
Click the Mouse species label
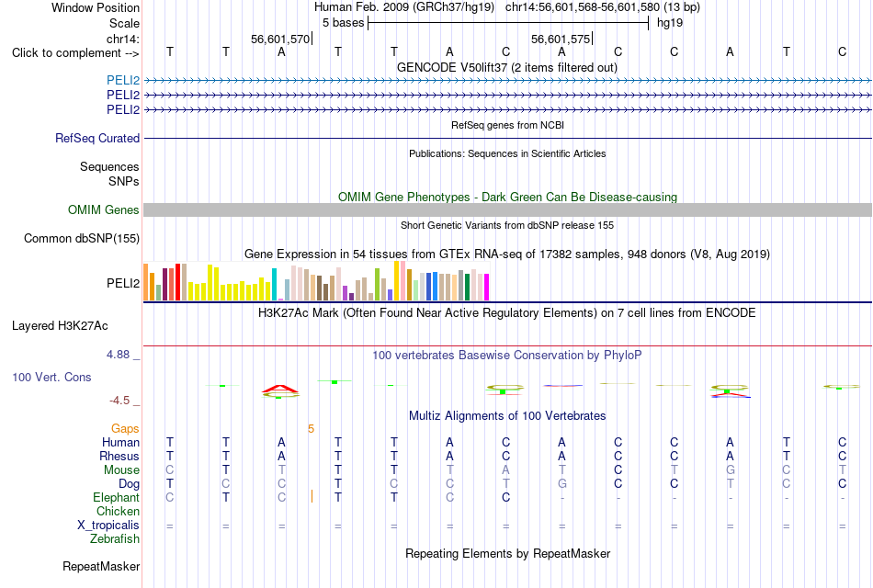pos(122,470)
